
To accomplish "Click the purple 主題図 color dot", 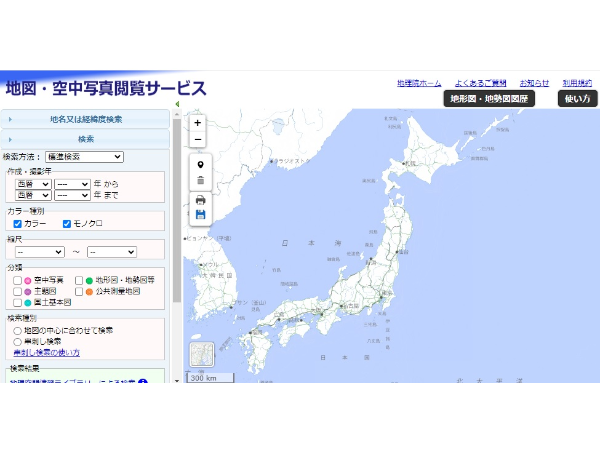I will pos(28,292).
